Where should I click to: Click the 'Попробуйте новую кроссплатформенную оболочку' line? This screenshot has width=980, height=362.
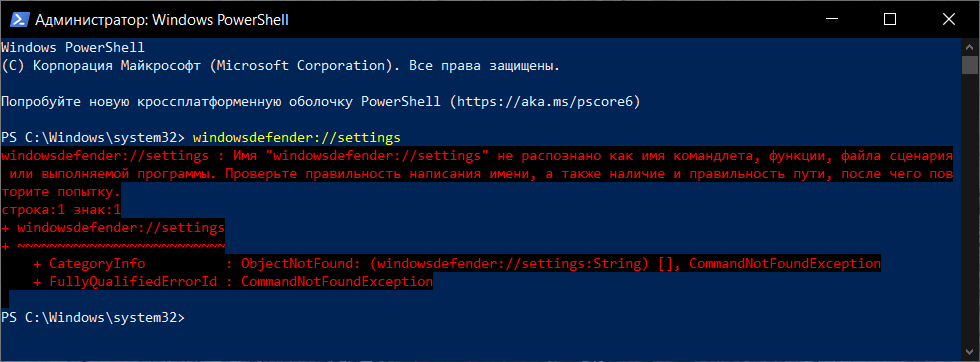click(223, 101)
